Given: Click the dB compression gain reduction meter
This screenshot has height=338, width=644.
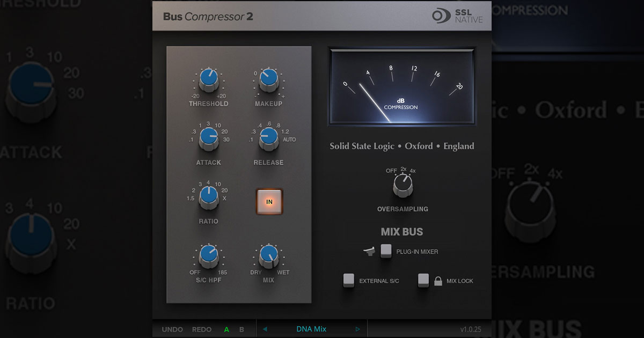Looking at the screenshot, I should [401, 86].
